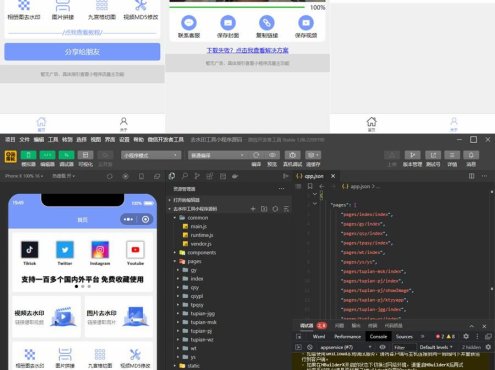This screenshot has height=370, width=495.
Task: Switch to the Sources tab
Action: click(404, 336)
